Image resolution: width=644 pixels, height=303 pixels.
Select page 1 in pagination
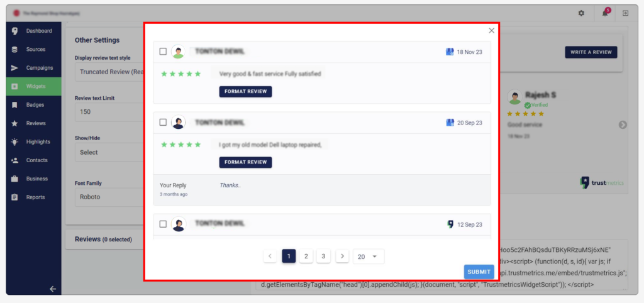[289, 256]
